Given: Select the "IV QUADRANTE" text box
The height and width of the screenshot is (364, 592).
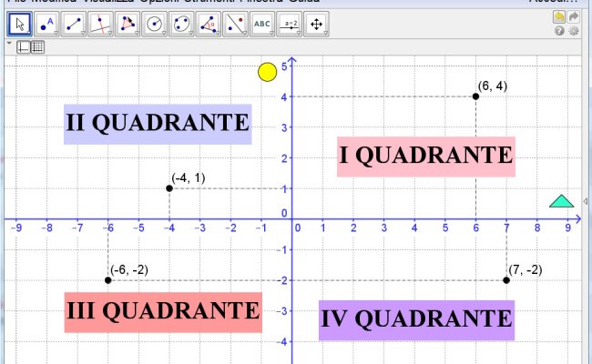Looking at the screenshot, I should click(417, 320).
